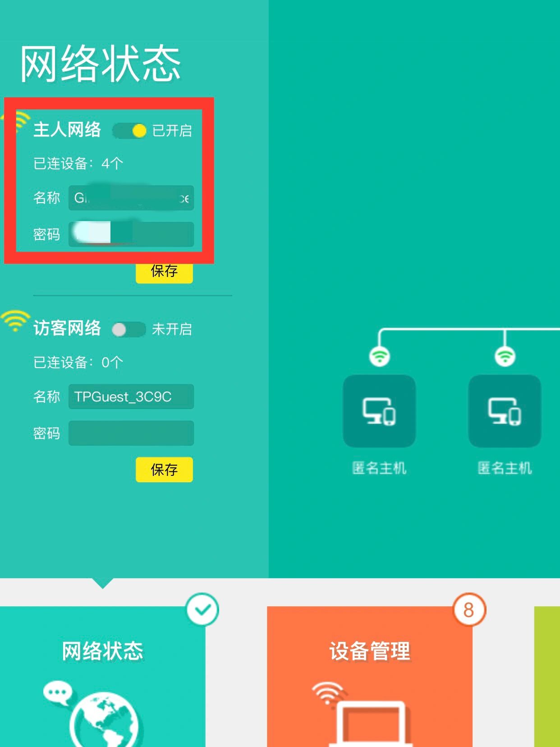Save the host network settings with 保存

pos(164,272)
